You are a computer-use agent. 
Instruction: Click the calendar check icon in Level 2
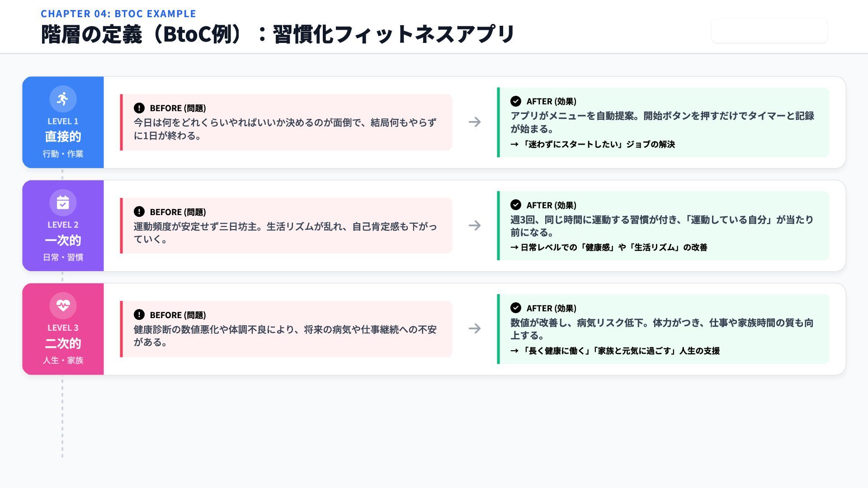63,202
